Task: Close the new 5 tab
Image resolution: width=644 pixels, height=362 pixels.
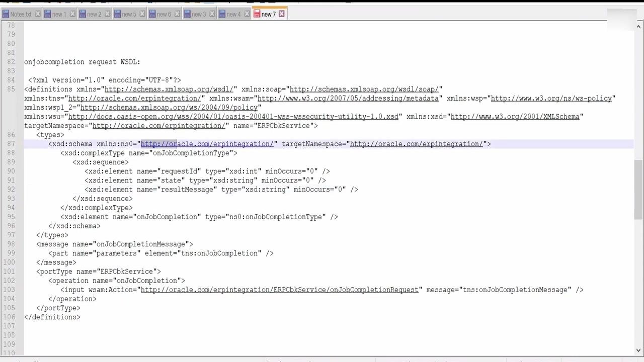Action: [x=142, y=14]
